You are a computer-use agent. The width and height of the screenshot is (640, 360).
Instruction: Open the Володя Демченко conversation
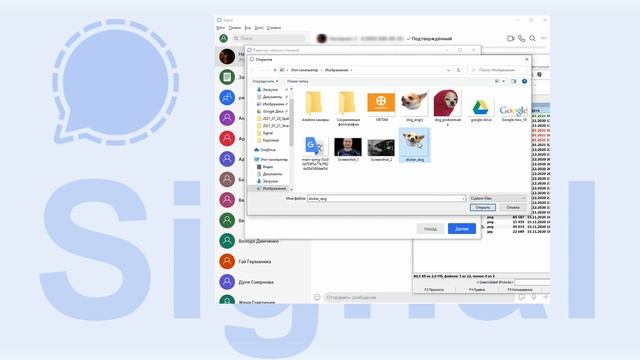tap(263, 241)
